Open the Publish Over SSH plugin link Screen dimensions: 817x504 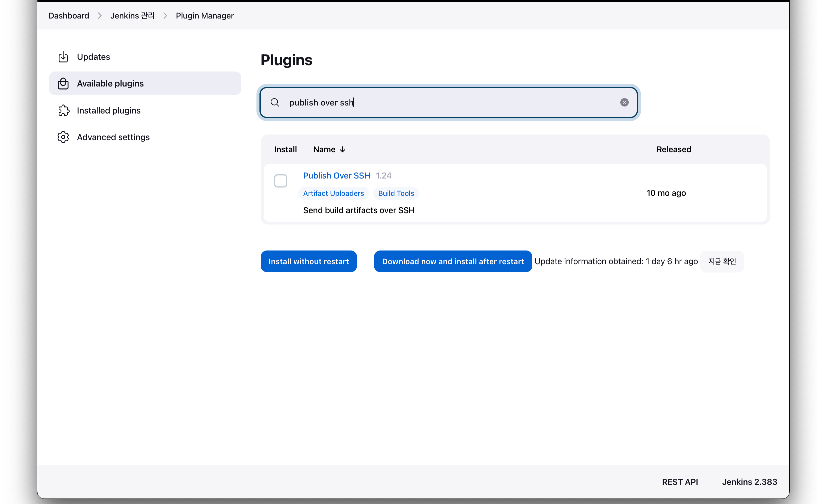336,176
